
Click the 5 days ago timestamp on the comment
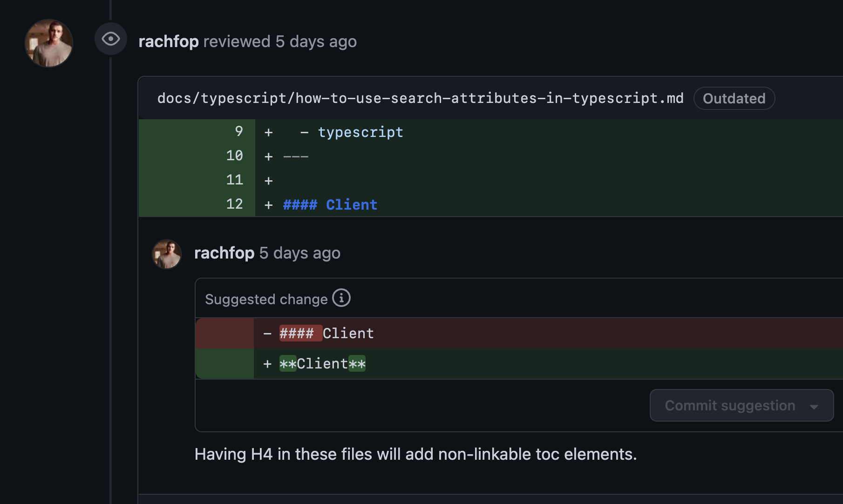[x=299, y=253]
